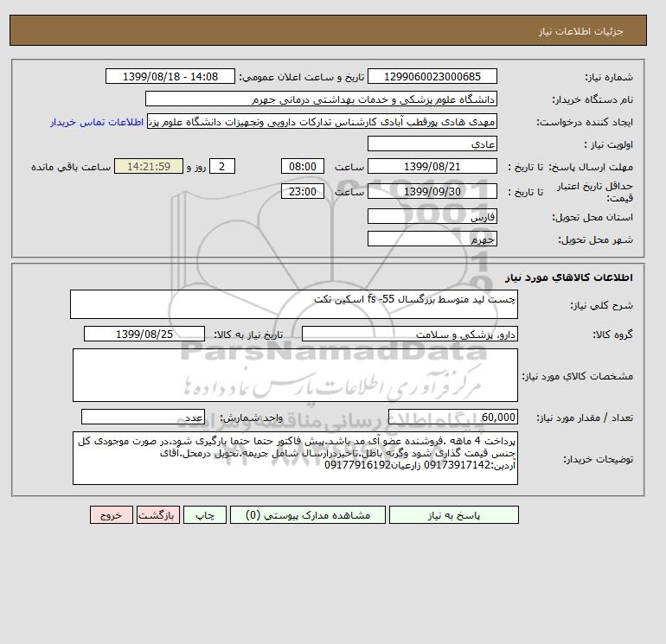
Task: Click the تعداد / مقدار مورد نیاز label
Action: pos(585,418)
